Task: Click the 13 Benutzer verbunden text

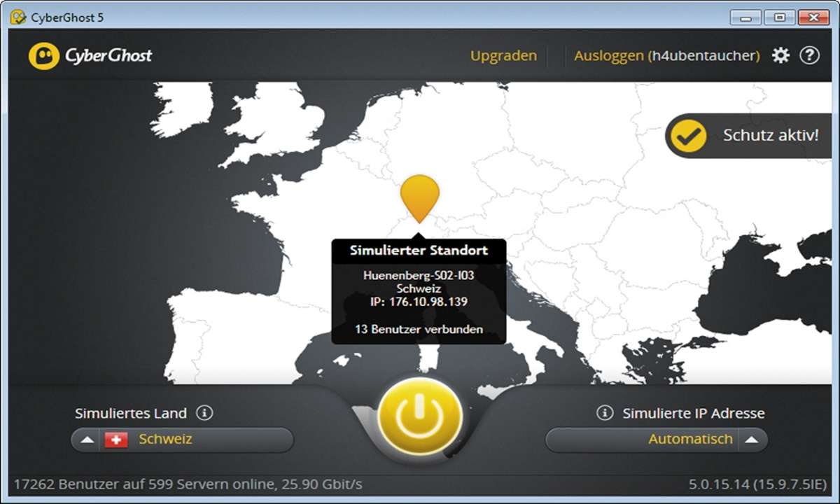Action: pos(419,329)
